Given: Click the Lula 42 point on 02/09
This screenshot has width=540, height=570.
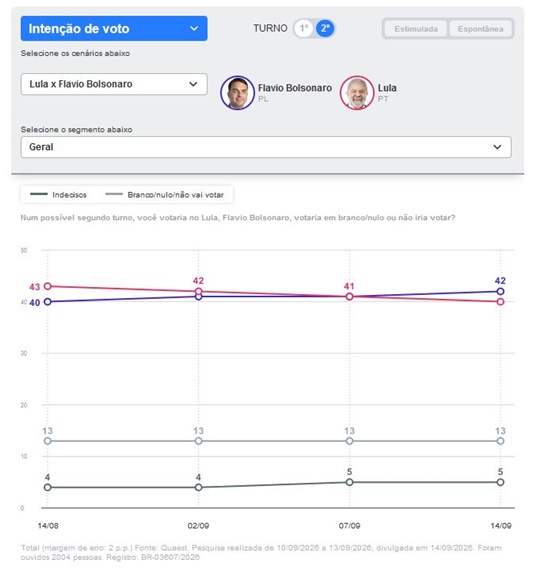Looking at the screenshot, I should point(198,292).
